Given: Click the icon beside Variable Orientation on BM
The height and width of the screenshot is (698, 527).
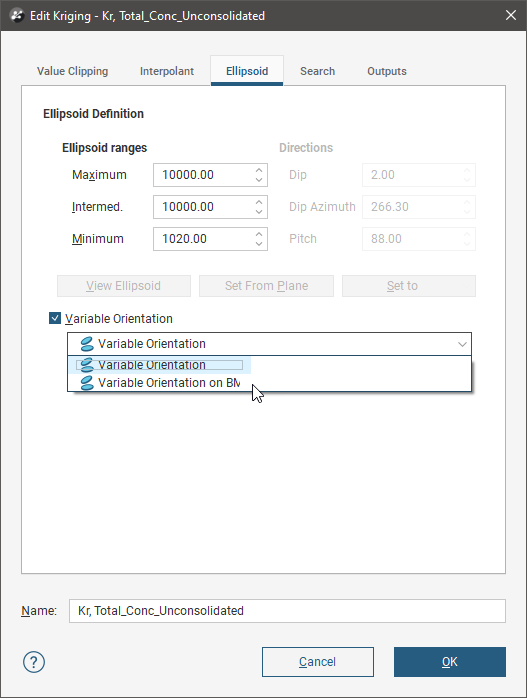Looking at the screenshot, I should 87,383.
